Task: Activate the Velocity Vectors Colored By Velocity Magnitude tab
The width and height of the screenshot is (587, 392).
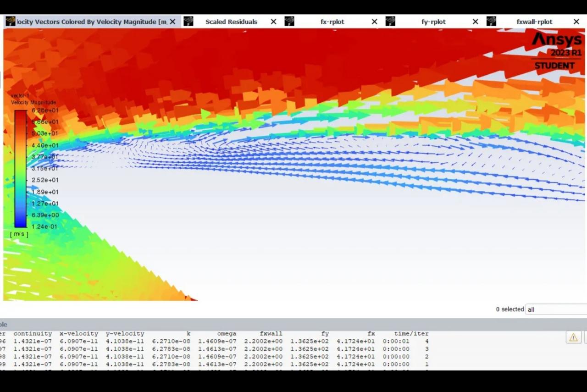Action: [92, 22]
